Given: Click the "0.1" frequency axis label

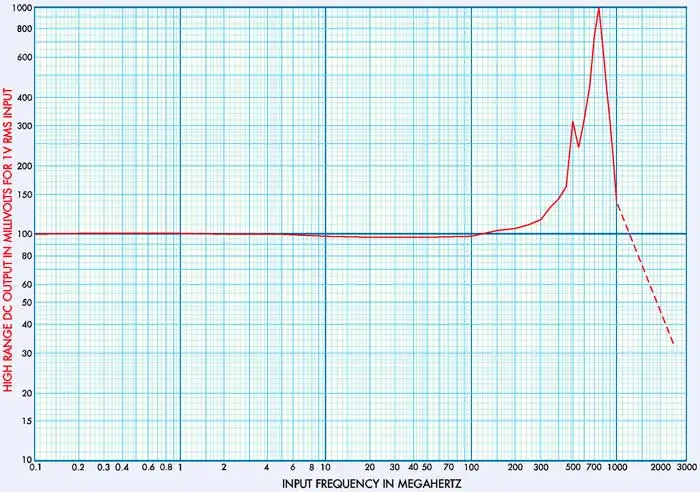Looking at the screenshot, I should pyautogui.click(x=35, y=467).
